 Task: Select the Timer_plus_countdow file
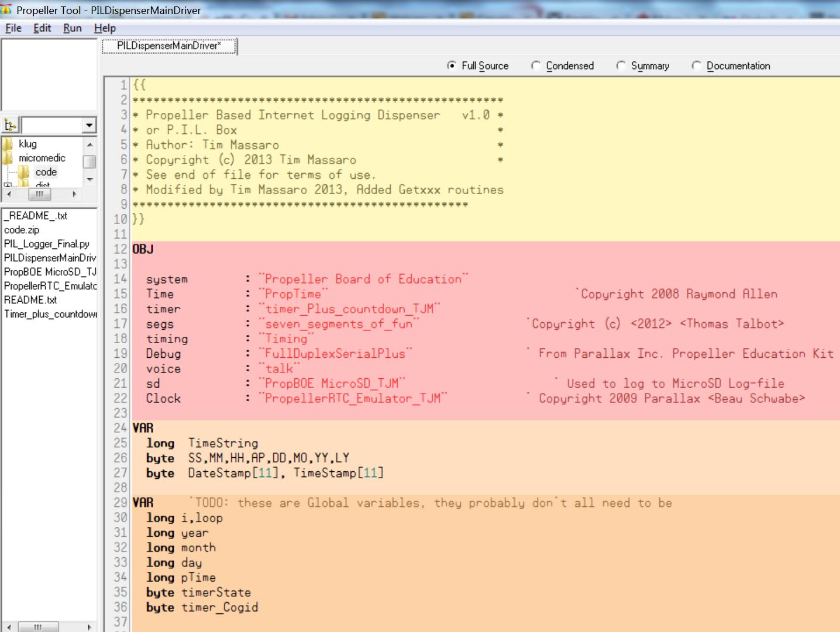point(50,314)
